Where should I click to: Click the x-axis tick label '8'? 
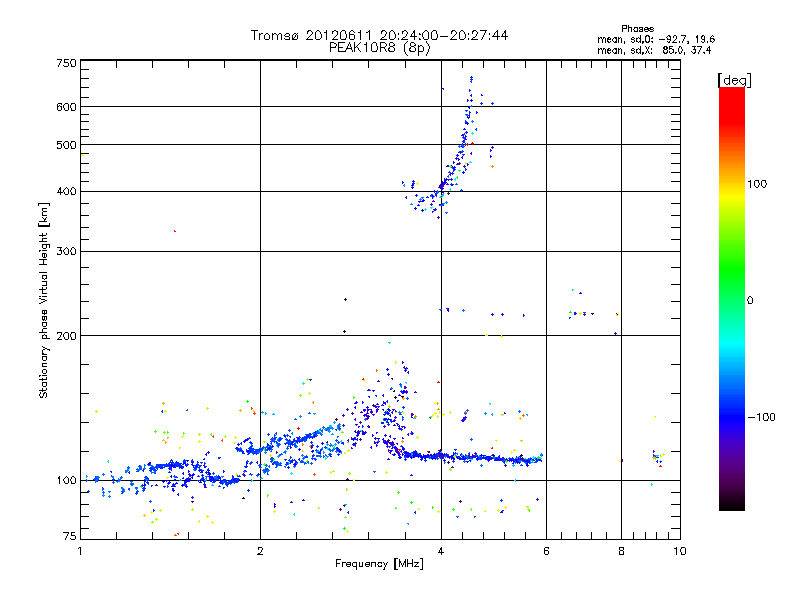621,551
